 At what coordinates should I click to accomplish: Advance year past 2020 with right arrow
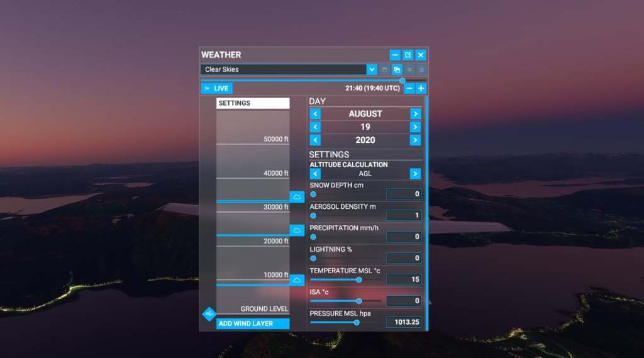click(415, 140)
